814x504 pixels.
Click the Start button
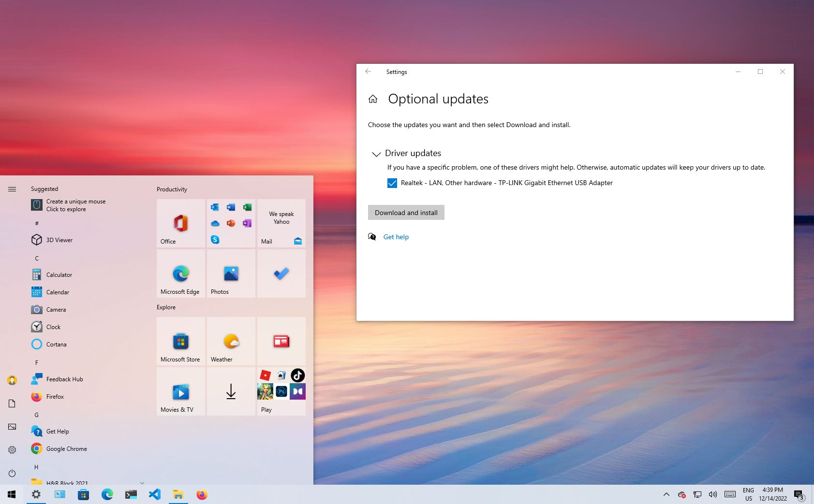[x=11, y=494]
